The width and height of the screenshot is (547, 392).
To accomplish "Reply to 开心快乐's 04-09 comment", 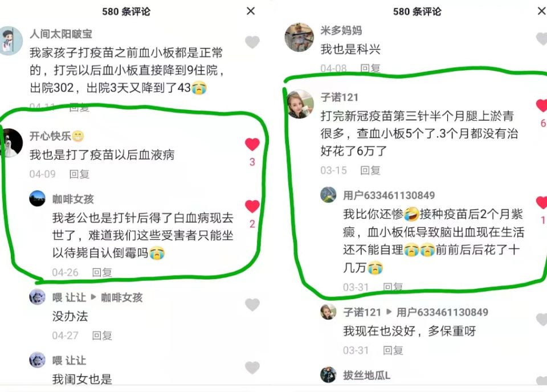I will pyautogui.click(x=80, y=174).
